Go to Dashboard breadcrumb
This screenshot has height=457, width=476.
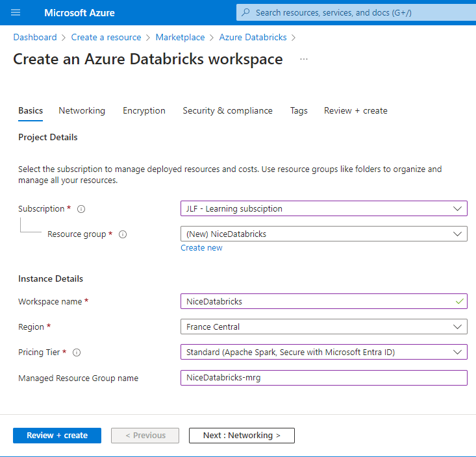tap(35, 37)
